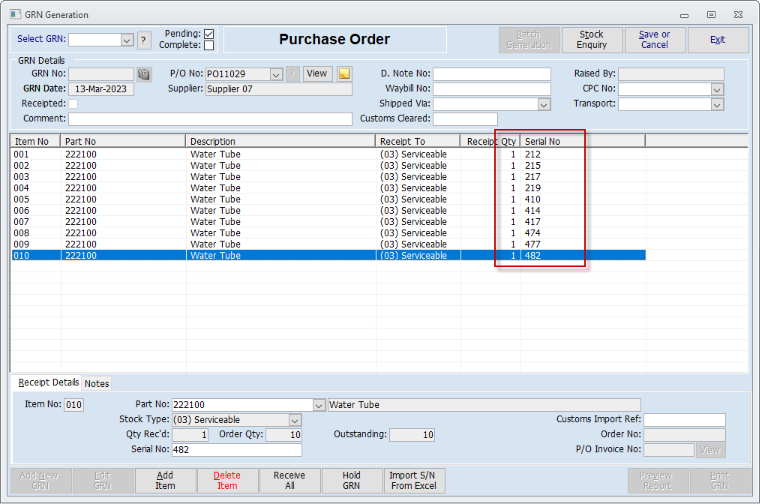Select item row 004 in the grid
This screenshot has height=504, width=760.
[329, 188]
